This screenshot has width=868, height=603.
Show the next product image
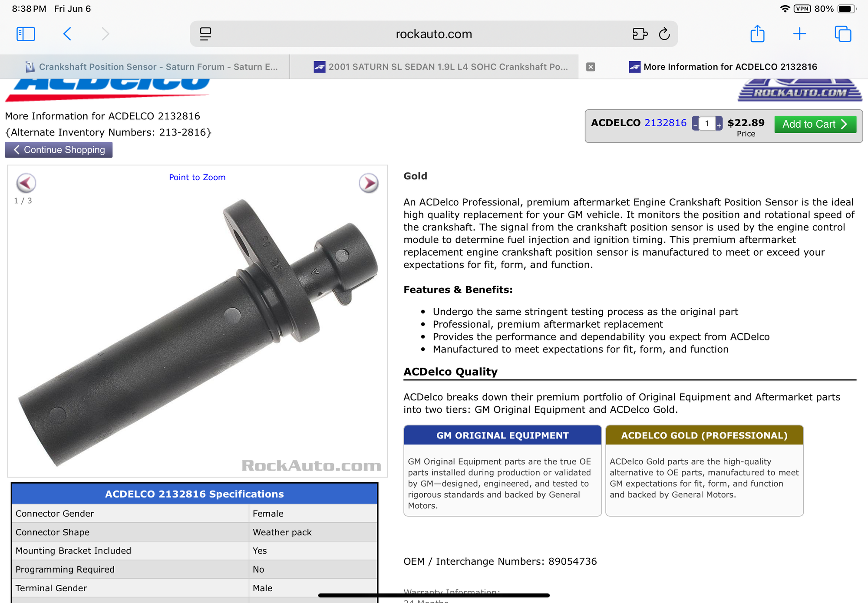pos(369,183)
